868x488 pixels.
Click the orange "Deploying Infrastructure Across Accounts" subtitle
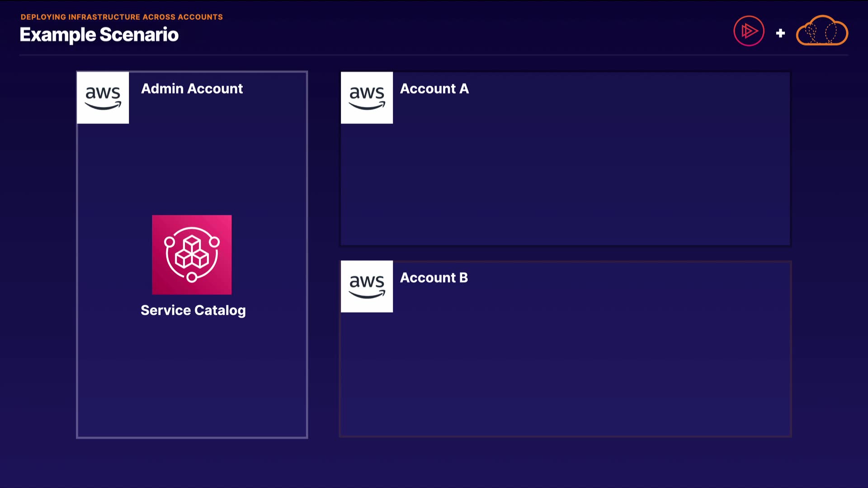pyautogui.click(x=122, y=17)
